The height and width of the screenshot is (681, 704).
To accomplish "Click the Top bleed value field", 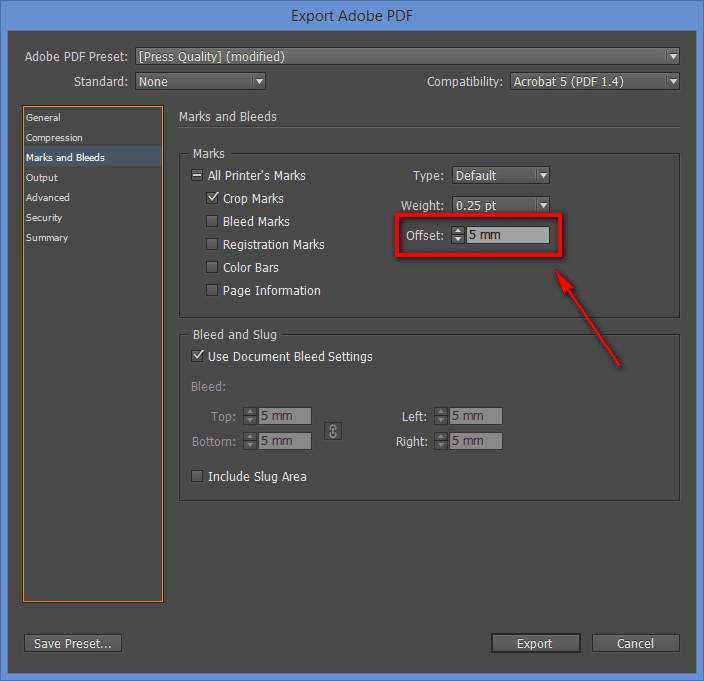I will coord(285,416).
